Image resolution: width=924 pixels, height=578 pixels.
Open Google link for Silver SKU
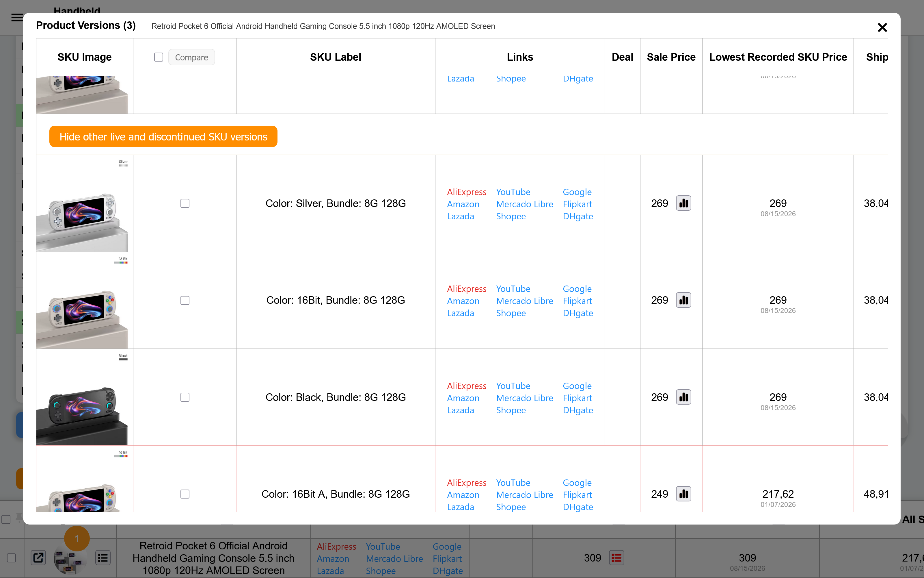point(577,192)
